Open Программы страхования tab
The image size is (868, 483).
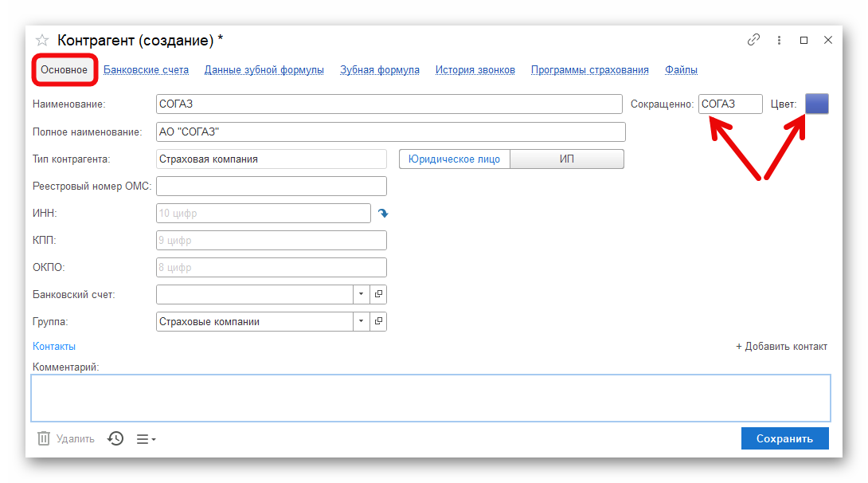[x=590, y=70]
